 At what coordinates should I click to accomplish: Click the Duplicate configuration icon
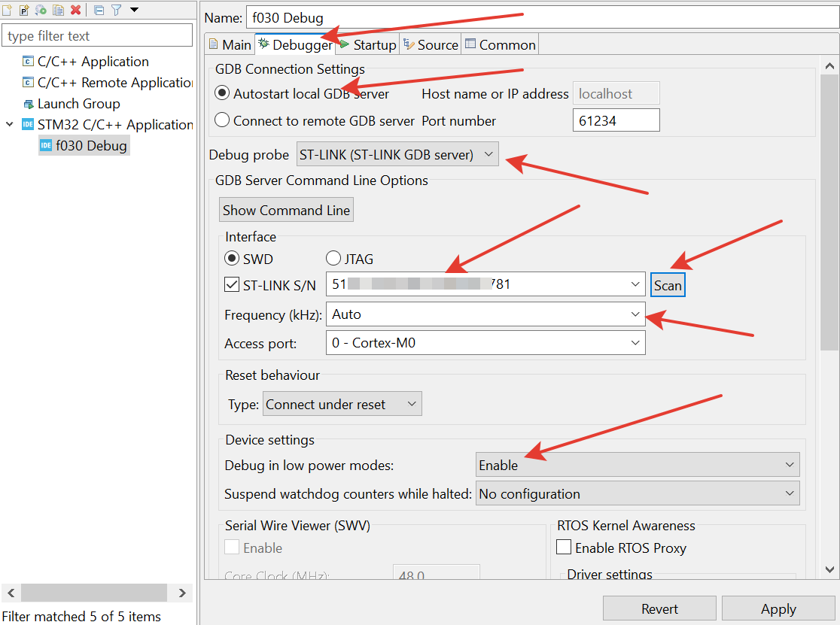click(x=58, y=10)
